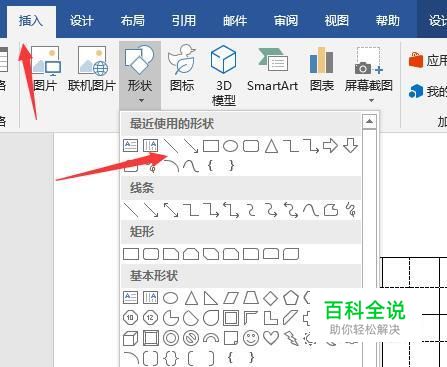Open the 审阅 tab
This screenshot has width=447, height=367.
click(x=286, y=21)
